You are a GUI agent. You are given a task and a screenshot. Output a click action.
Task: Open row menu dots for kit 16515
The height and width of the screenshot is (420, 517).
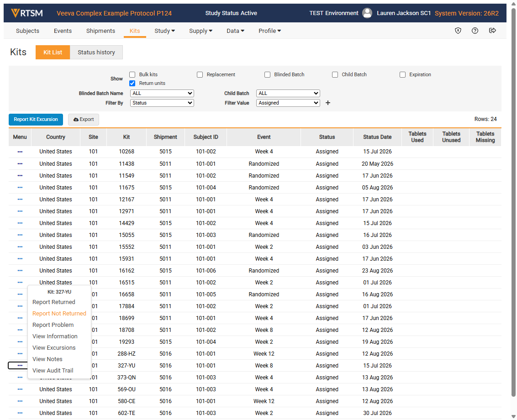tap(20, 283)
